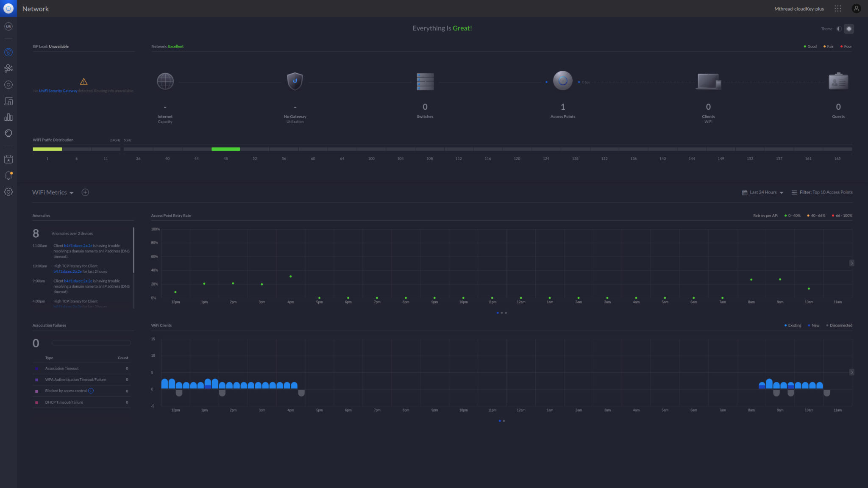Follow the UniFi Security Gateway link

[x=58, y=91]
